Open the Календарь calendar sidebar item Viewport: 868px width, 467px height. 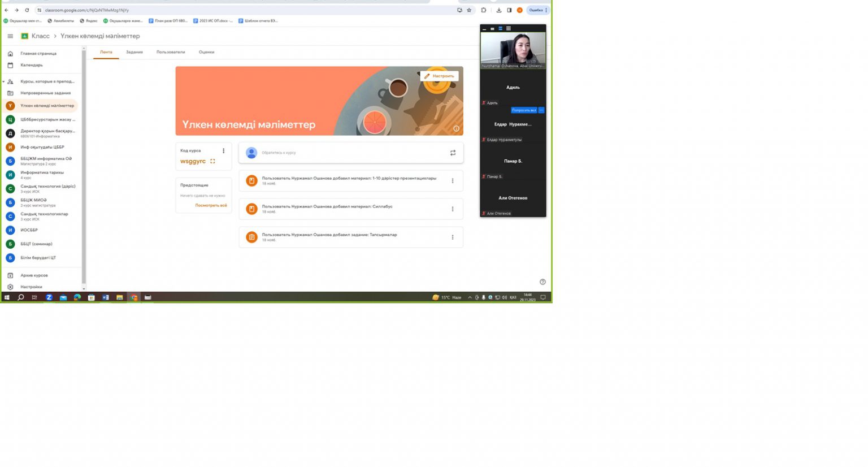[x=32, y=65]
